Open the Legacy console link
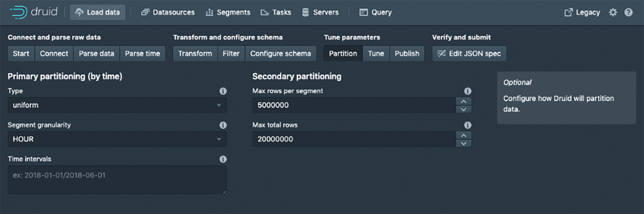Screen dimensions: 644x214 tap(582, 12)
